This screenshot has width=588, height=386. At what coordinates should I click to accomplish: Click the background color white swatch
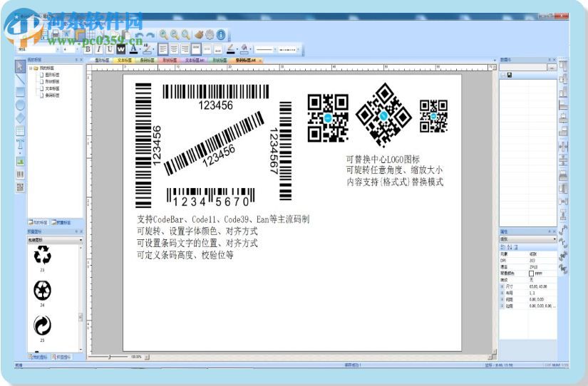click(532, 273)
